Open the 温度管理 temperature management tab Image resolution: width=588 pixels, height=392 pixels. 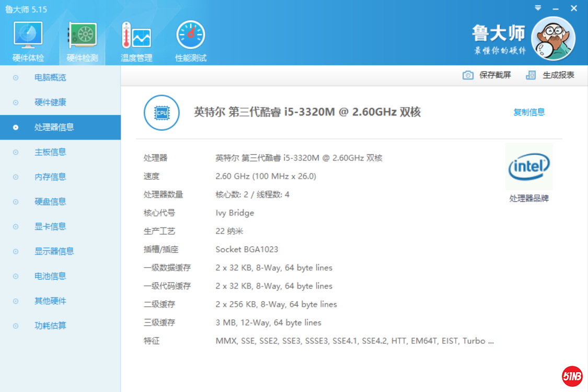click(x=136, y=42)
